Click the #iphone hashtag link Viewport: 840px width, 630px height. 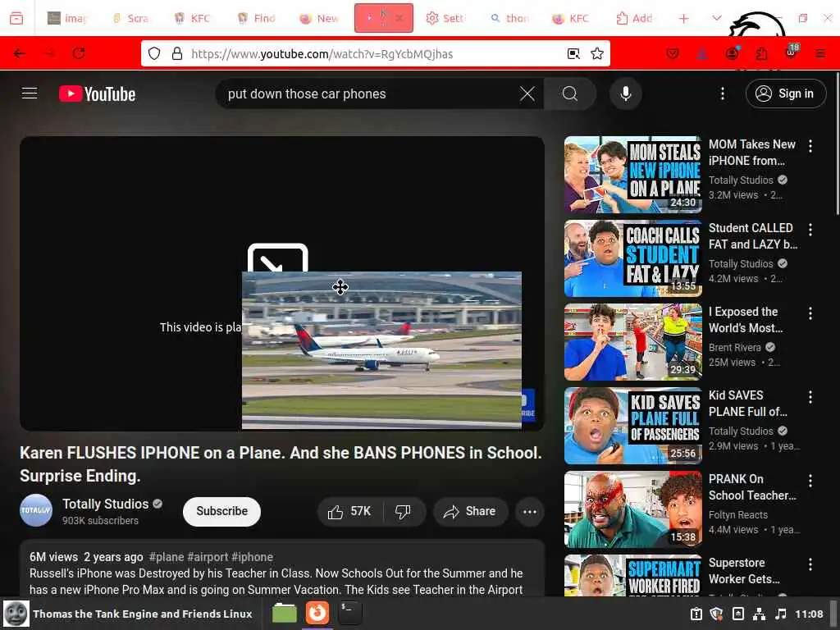click(x=252, y=557)
